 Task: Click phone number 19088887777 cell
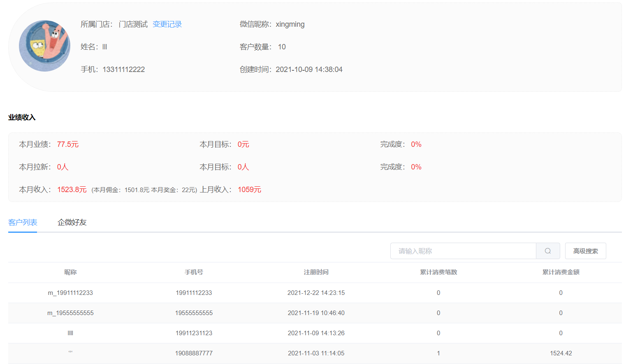[194, 353]
